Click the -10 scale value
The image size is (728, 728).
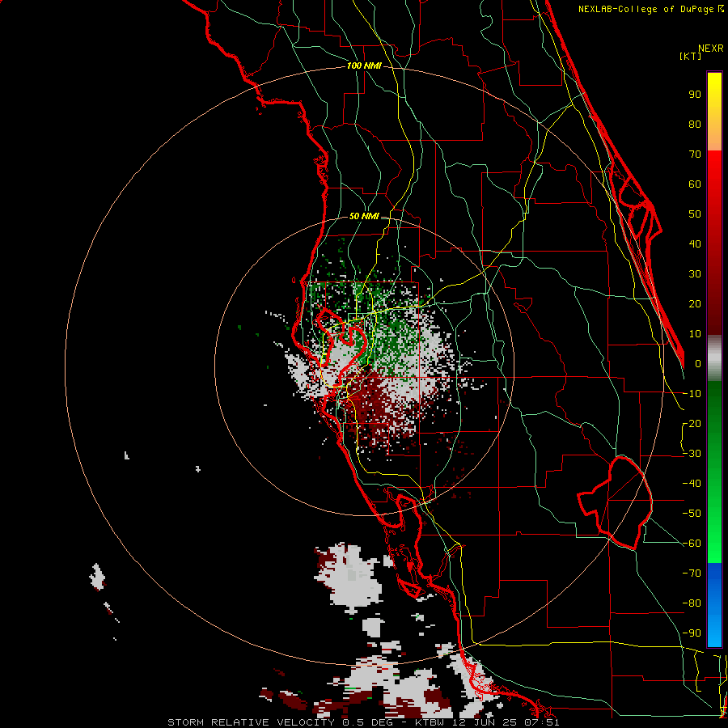click(692, 394)
